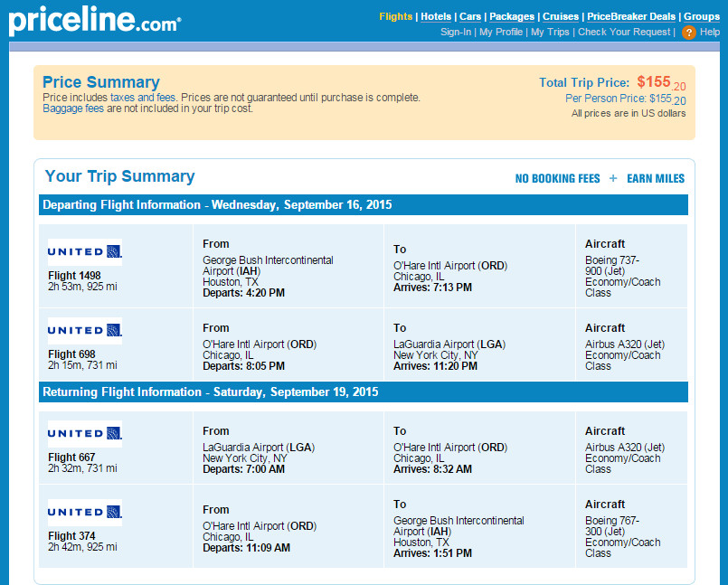This screenshot has width=728, height=585.
Task: Click the United logo next to Flight 698
Action: point(84,330)
